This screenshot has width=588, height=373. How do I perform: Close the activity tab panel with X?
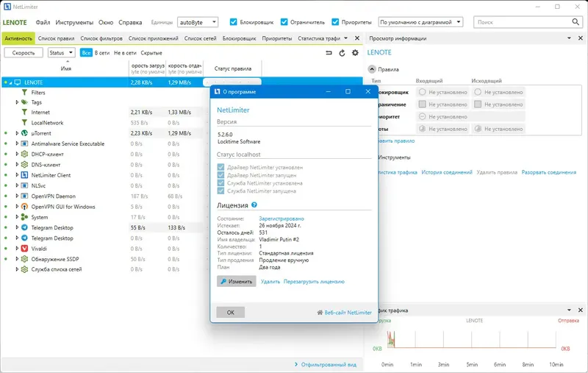[357, 38]
